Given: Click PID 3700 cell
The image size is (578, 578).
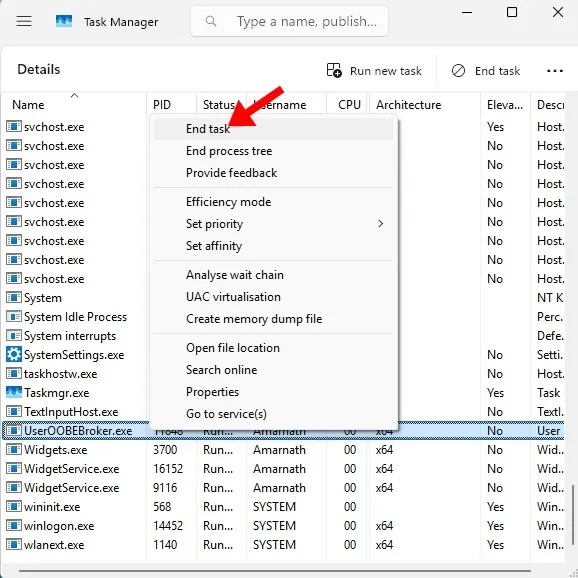Looking at the screenshot, I should coord(165,450).
